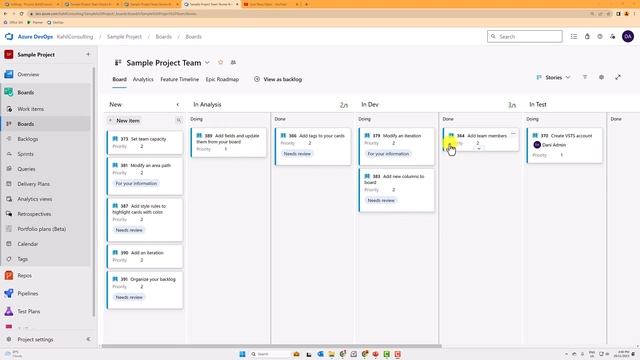Switch to the Analytics tab
640x360 pixels.
pyautogui.click(x=143, y=80)
